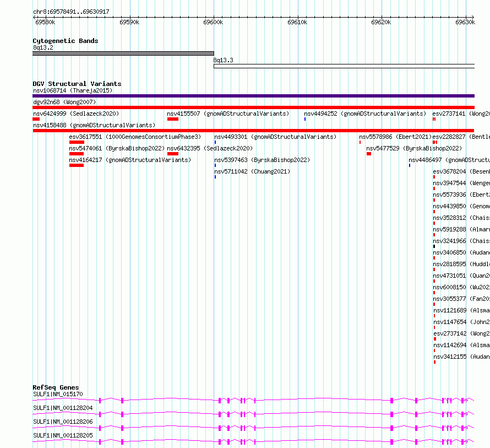The width and height of the screenshot is (490, 448).
Task: Open the esv2282827 variant label
Action: (461, 137)
